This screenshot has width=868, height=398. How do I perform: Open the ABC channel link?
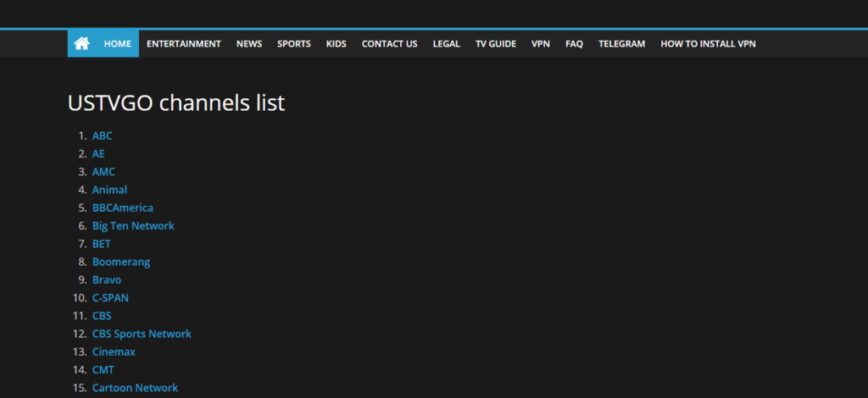coord(103,136)
